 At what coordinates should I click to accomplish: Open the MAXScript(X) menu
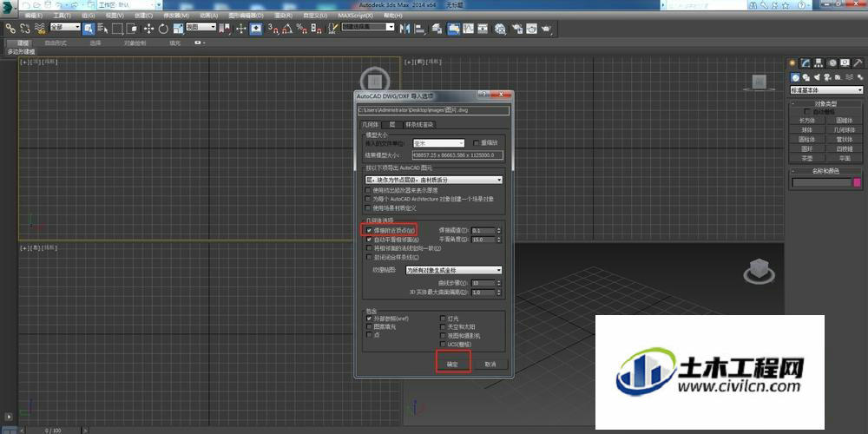point(354,16)
